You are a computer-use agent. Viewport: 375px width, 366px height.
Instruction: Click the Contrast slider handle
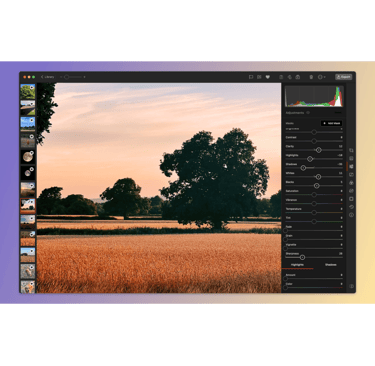click(x=314, y=141)
